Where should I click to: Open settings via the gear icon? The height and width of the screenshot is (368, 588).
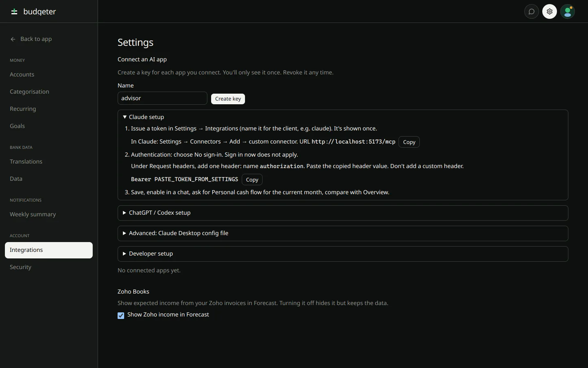click(550, 11)
